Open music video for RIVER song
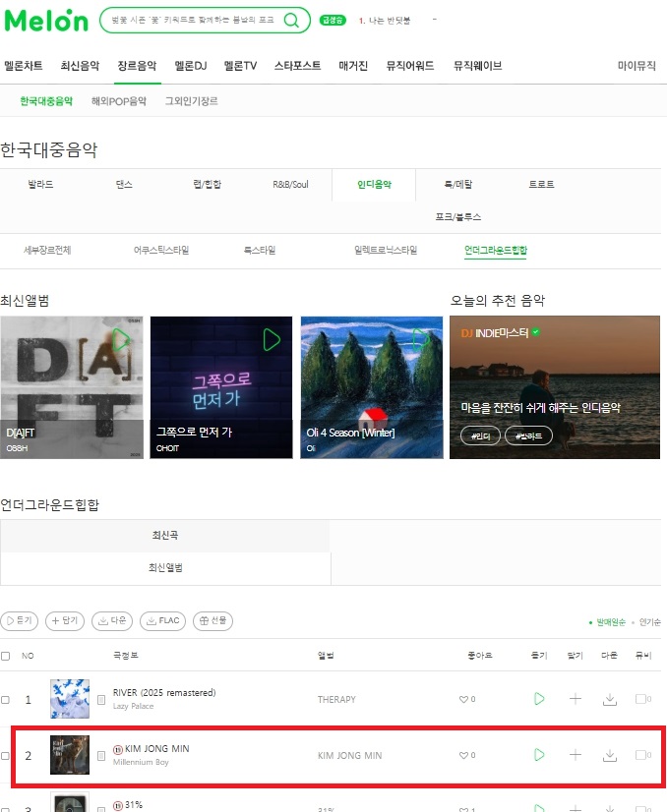The height and width of the screenshot is (812, 667). [x=642, y=699]
